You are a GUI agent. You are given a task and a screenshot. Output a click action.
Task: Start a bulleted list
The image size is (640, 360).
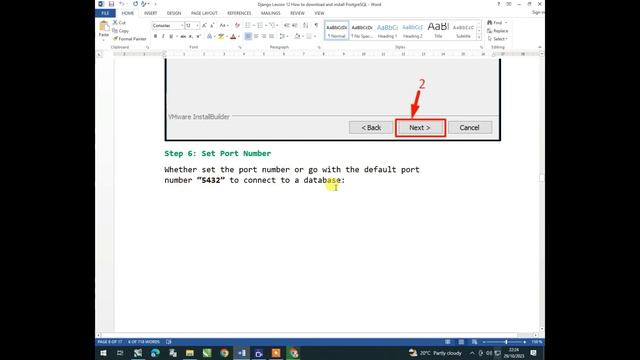248,25
